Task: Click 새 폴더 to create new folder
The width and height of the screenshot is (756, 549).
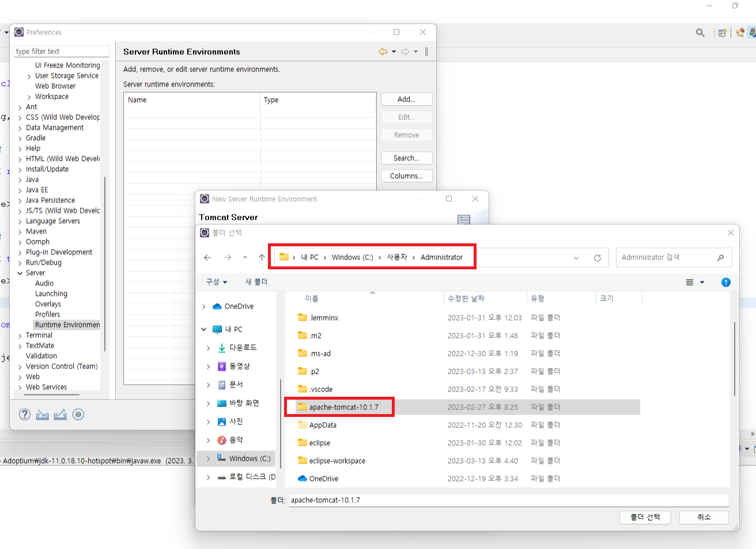Action: 256,282
